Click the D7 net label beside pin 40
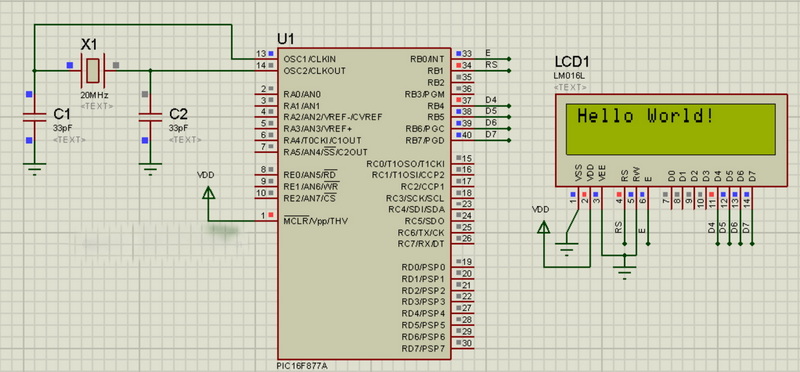 (491, 134)
